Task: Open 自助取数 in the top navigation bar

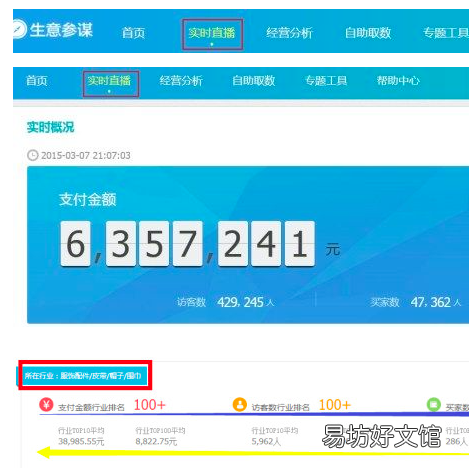Action: click(x=368, y=33)
